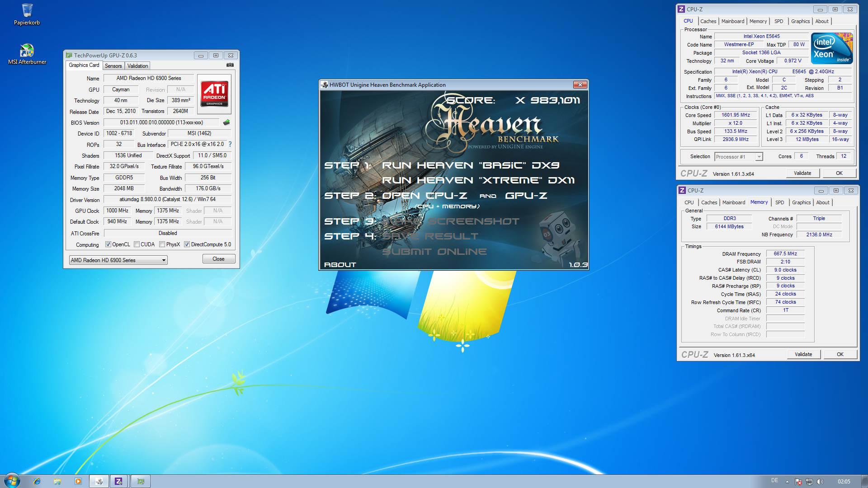The image size is (868, 488).
Task: Launch MSI Afterburner from the desktop
Action: pyautogui.click(x=27, y=54)
